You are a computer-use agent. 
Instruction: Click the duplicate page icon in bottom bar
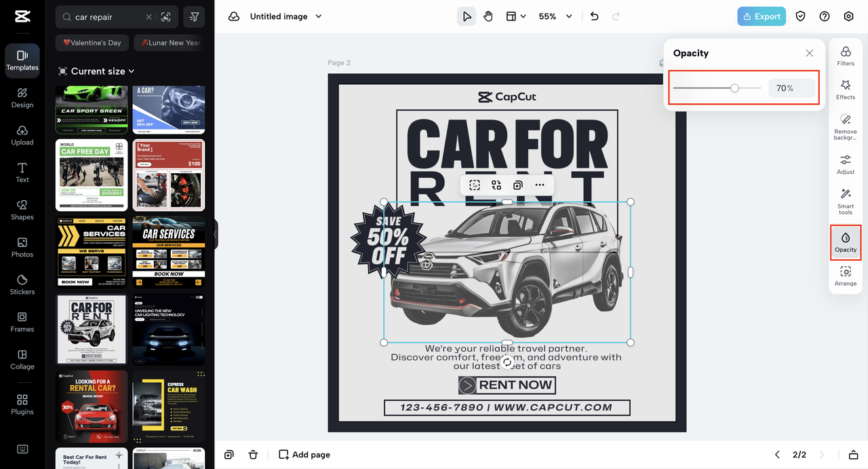(229, 455)
